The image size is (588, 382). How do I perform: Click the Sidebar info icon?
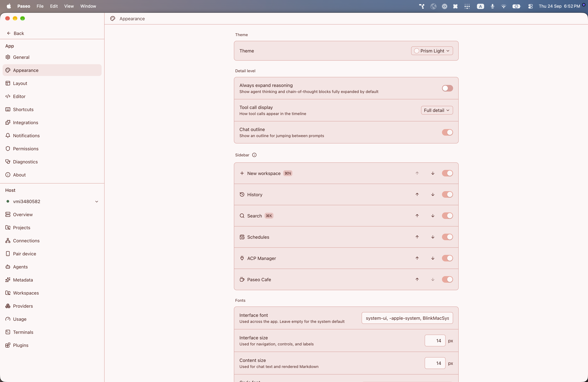coord(254,155)
